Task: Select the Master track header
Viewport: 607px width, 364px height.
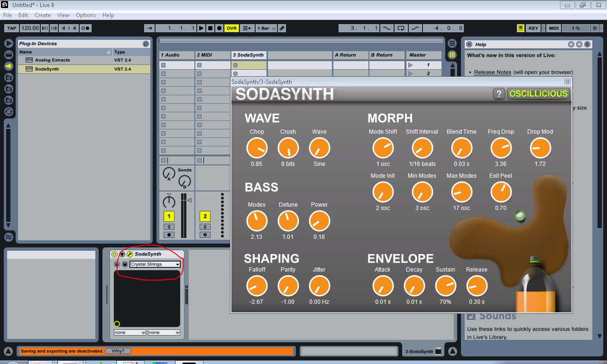Action: click(423, 55)
